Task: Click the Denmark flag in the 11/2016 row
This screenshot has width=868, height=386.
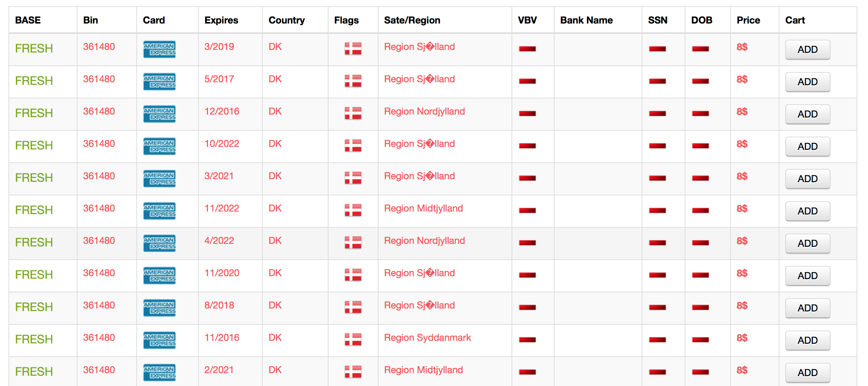Action: pyautogui.click(x=353, y=339)
